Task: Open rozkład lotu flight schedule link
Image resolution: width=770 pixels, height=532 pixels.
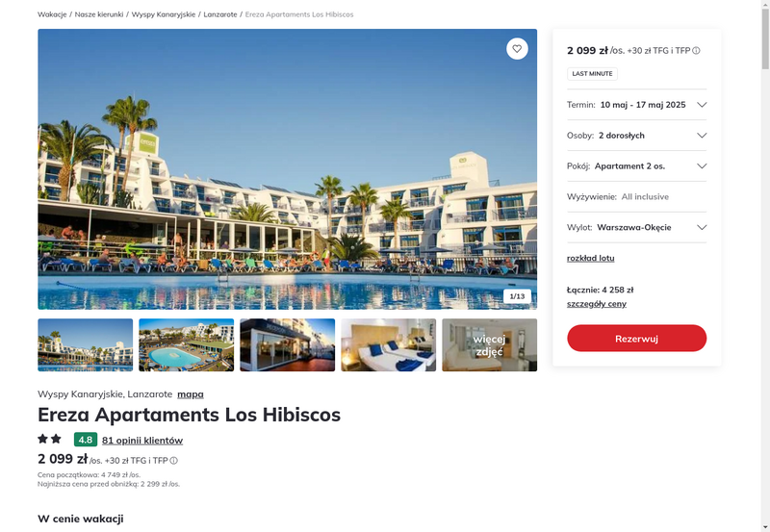Action: pos(590,258)
